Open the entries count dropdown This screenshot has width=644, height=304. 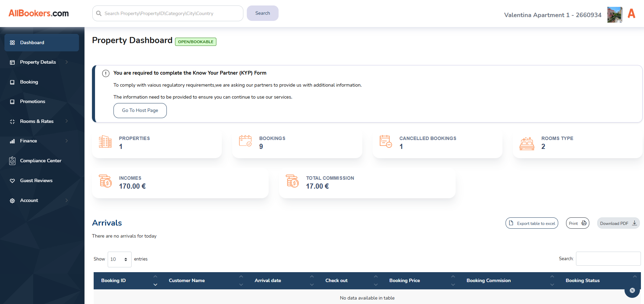[120, 259]
